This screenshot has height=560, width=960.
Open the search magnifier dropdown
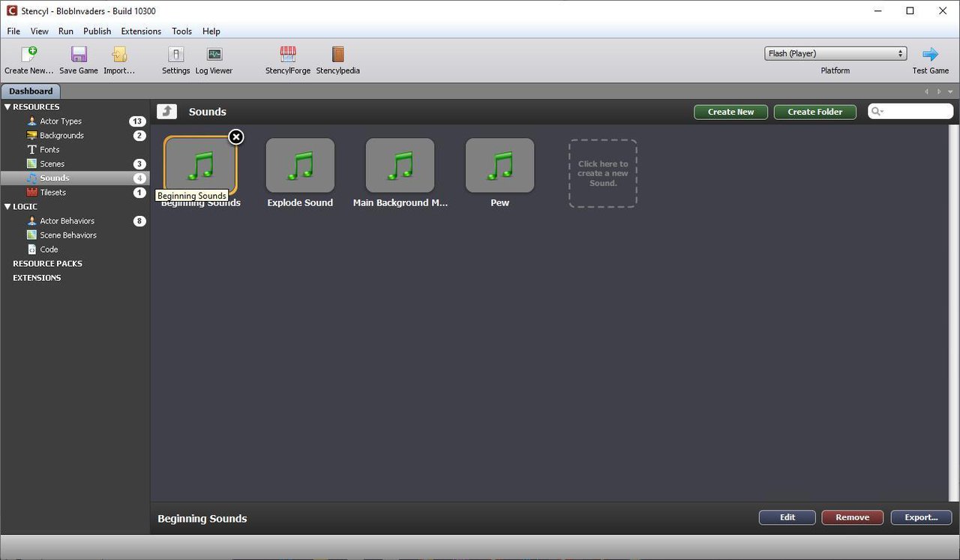pyautogui.click(x=877, y=112)
